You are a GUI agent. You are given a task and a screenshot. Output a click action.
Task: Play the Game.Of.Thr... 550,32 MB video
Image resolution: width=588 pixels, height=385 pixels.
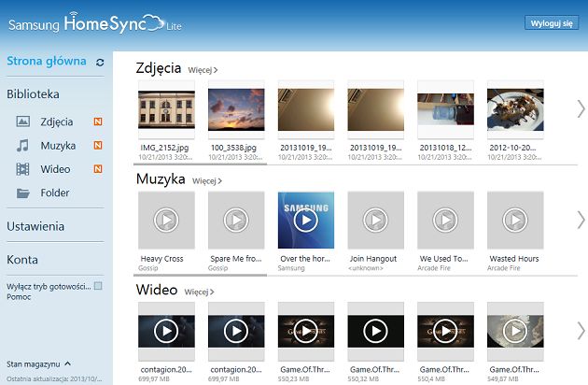point(375,331)
